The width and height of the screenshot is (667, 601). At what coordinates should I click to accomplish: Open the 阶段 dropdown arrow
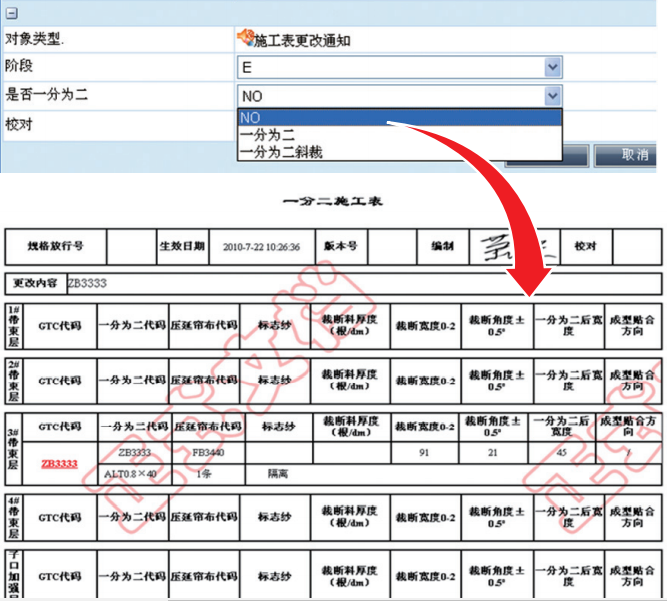tap(552, 67)
